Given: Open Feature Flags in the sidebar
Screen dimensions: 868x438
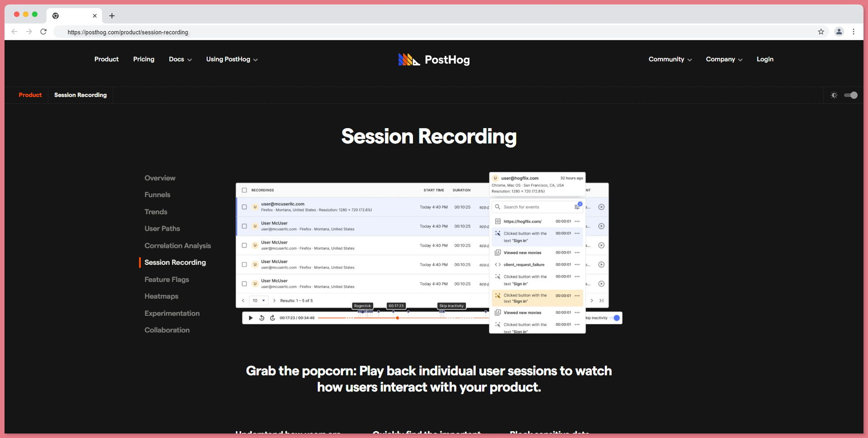Looking at the screenshot, I should (x=167, y=280).
